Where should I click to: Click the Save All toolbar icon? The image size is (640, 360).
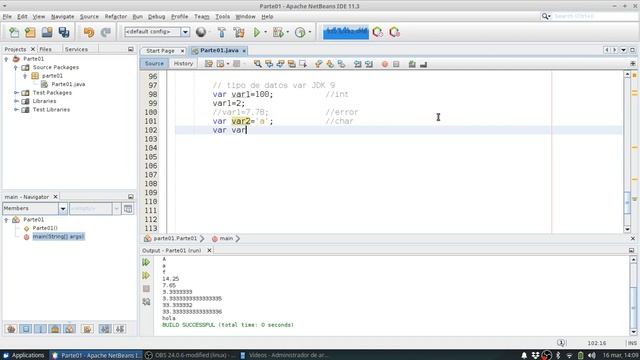[64, 32]
